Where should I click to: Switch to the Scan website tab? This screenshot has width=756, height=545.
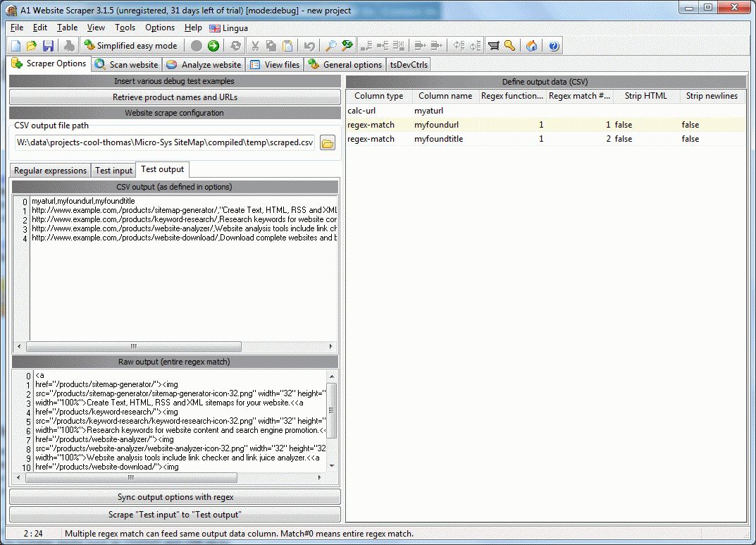click(x=127, y=65)
